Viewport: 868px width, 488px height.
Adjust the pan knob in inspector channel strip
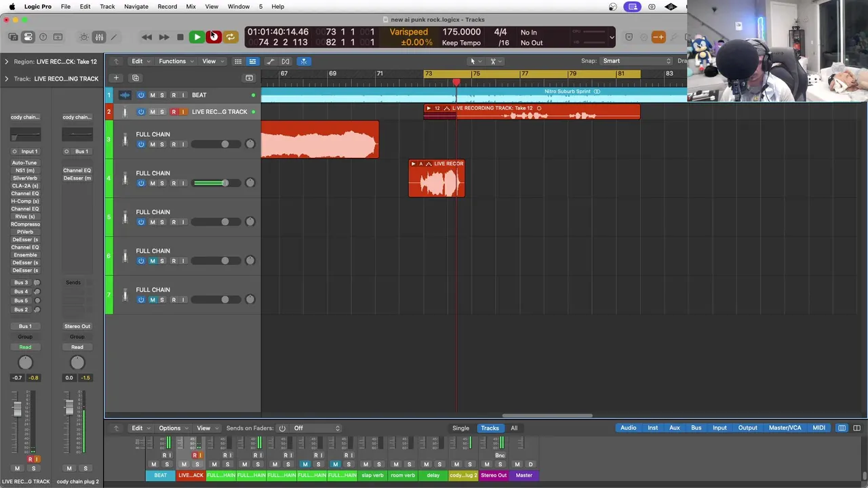pos(25,363)
